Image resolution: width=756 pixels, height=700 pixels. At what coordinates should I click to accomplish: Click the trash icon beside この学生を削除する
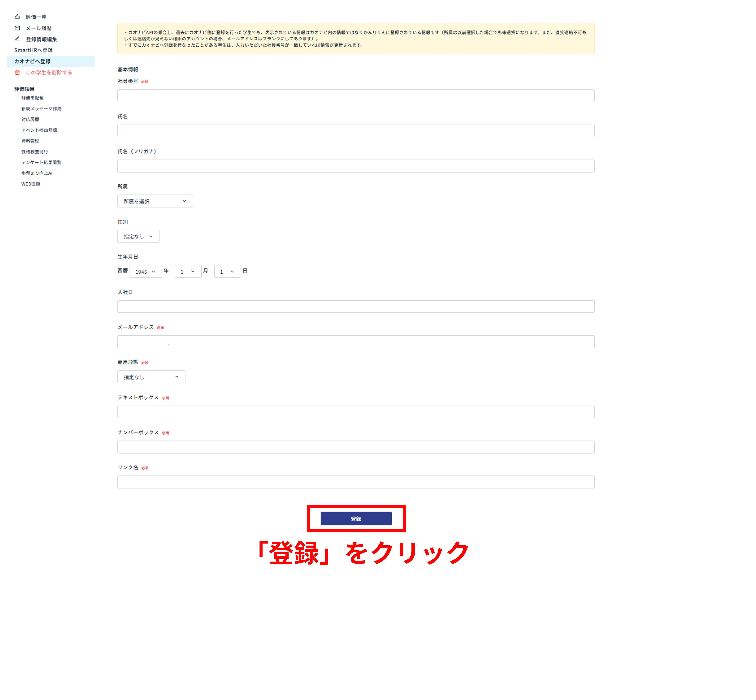pyautogui.click(x=18, y=72)
